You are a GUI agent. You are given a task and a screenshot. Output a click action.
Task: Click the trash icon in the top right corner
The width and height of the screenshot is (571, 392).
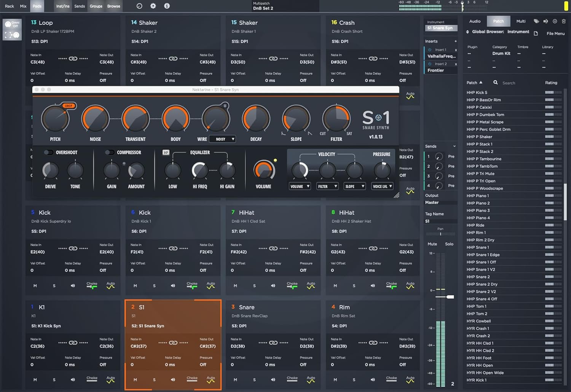coord(565,21)
